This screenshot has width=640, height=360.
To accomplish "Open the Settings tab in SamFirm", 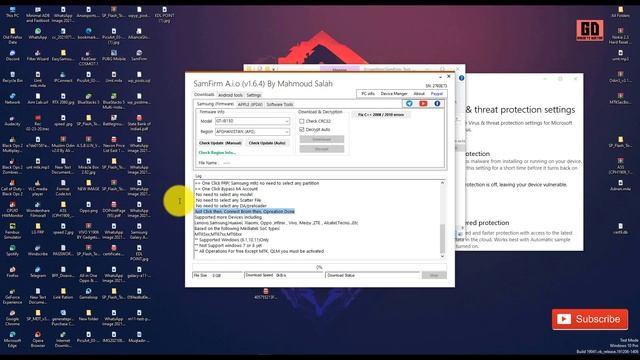I will 253,95.
